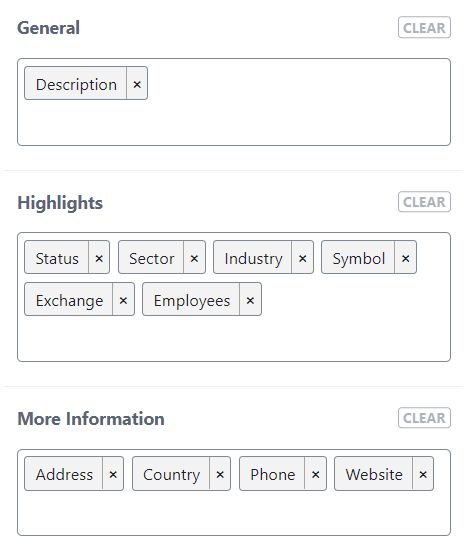Remove the Industry tag via its x

point(303,257)
